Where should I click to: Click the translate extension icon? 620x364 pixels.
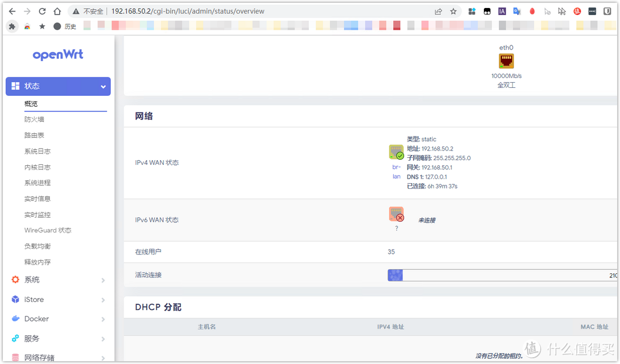(x=517, y=11)
